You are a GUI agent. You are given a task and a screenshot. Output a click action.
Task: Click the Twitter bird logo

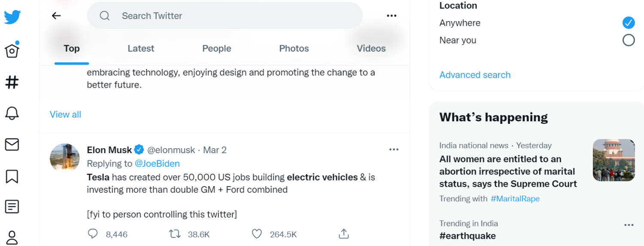12,17
